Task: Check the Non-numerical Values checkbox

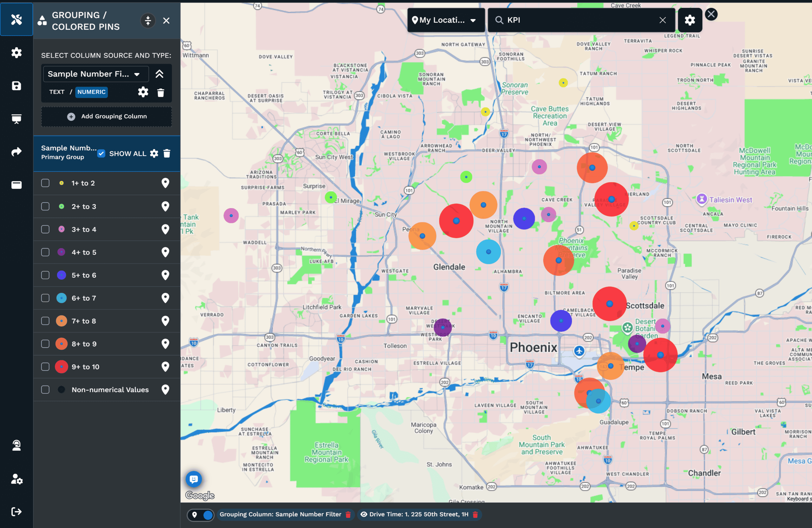Action: (x=45, y=389)
